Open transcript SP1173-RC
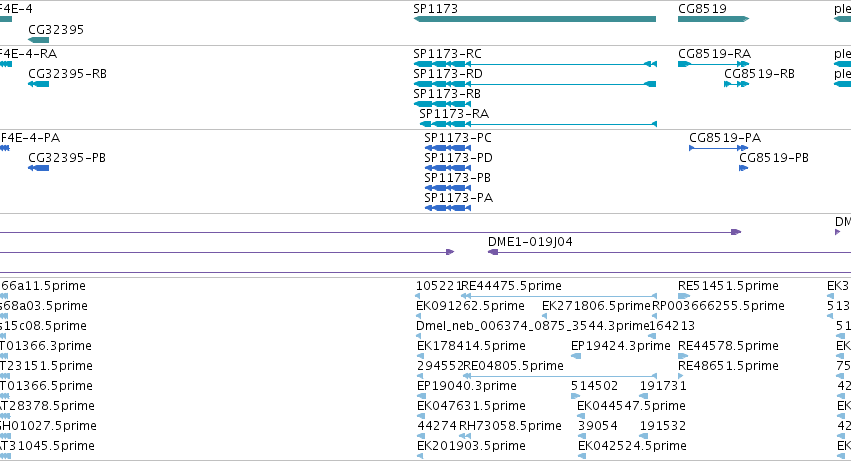The height and width of the screenshot is (461, 851). coord(535,64)
